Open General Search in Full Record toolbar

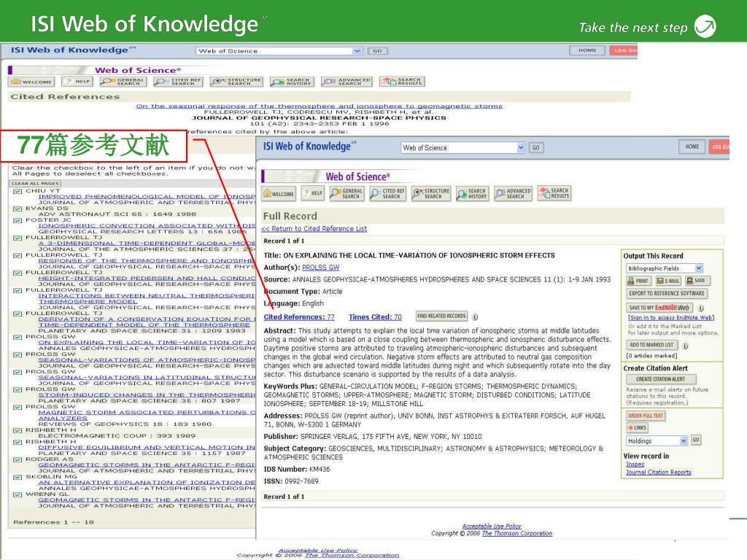[x=347, y=193]
